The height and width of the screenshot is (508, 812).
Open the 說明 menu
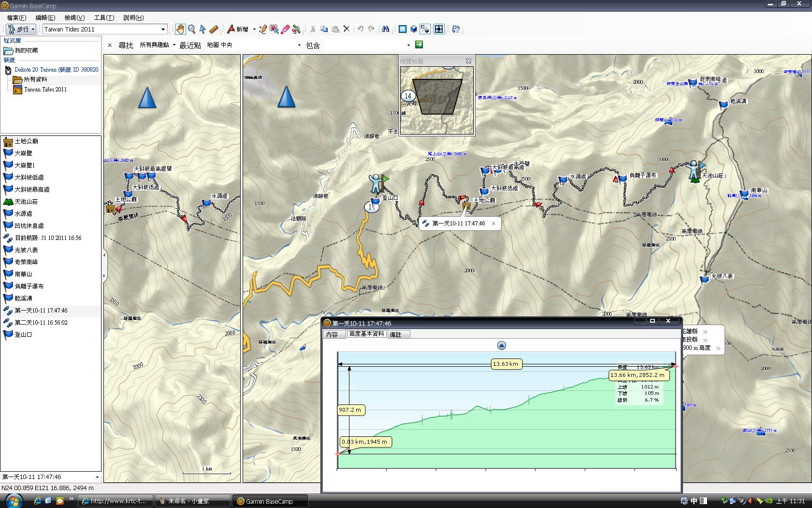pyautogui.click(x=133, y=17)
